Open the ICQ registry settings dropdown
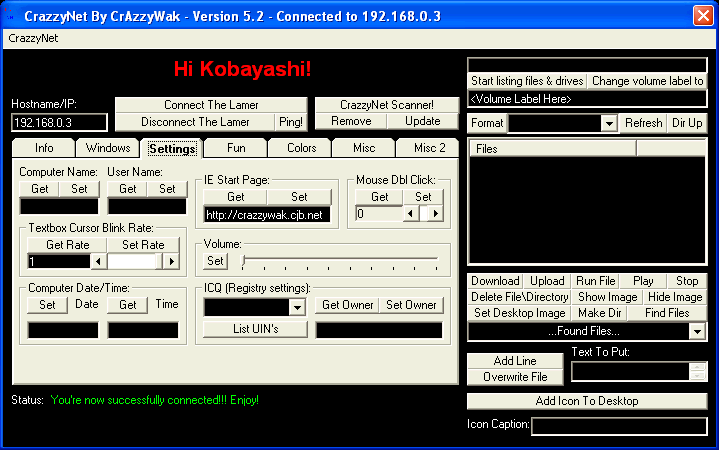The image size is (719, 450). 297,307
